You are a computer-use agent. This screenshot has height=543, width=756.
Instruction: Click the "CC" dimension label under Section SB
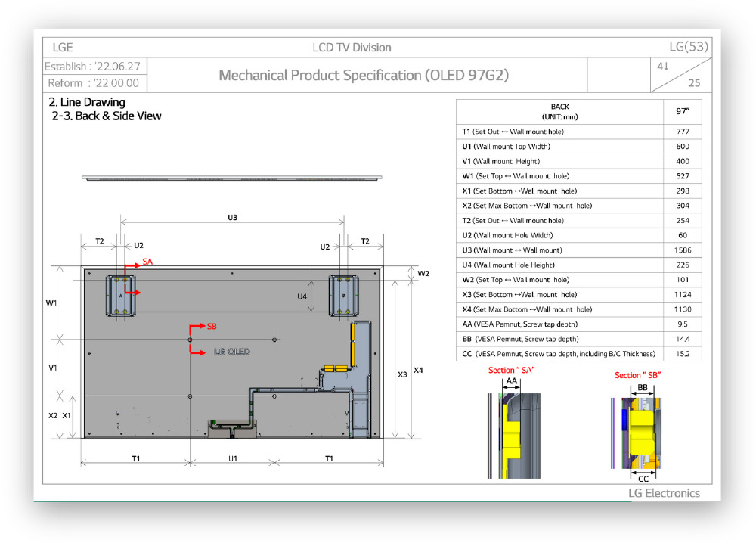click(643, 479)
